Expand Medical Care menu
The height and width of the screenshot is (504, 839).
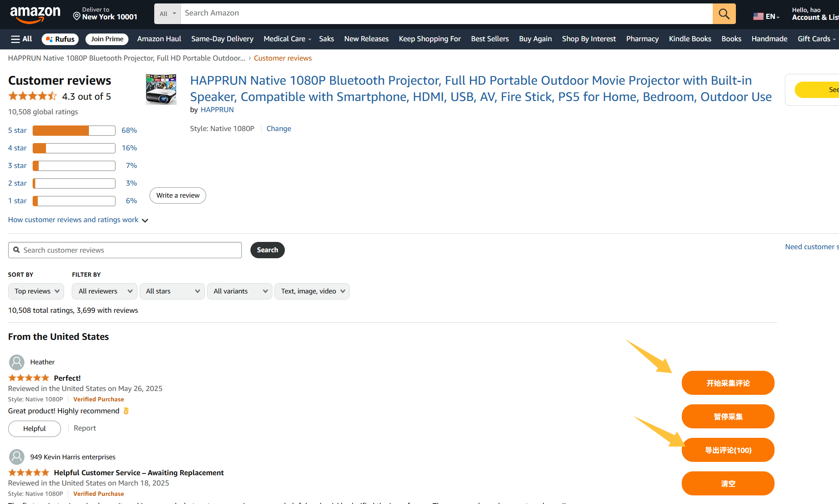click(287, 39)
